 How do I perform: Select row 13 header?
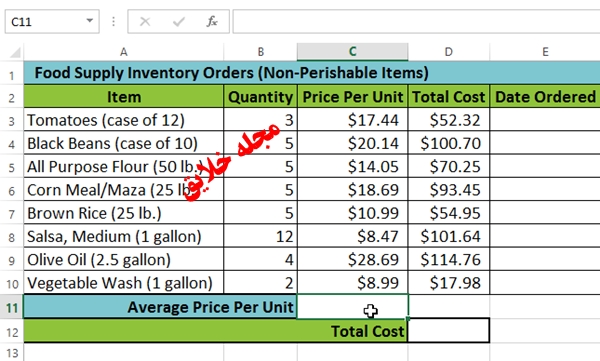click(x=11, y=352)
